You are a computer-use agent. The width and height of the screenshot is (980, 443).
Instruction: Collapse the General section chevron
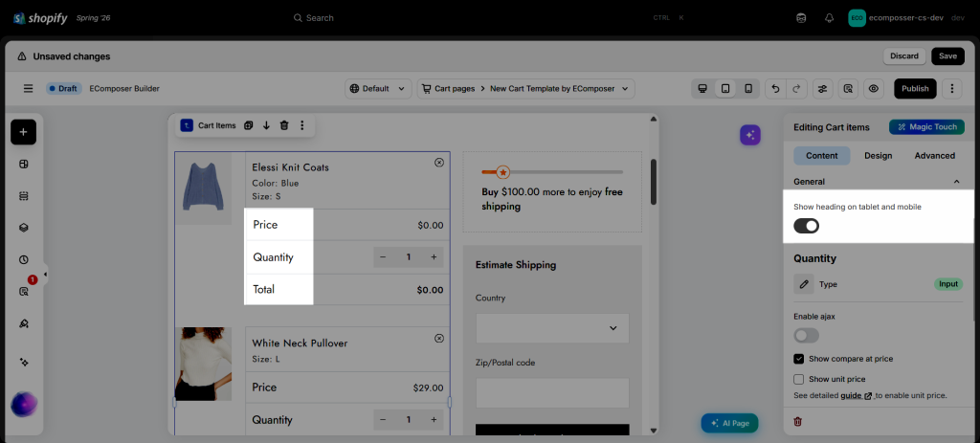(x=956, y=182)
